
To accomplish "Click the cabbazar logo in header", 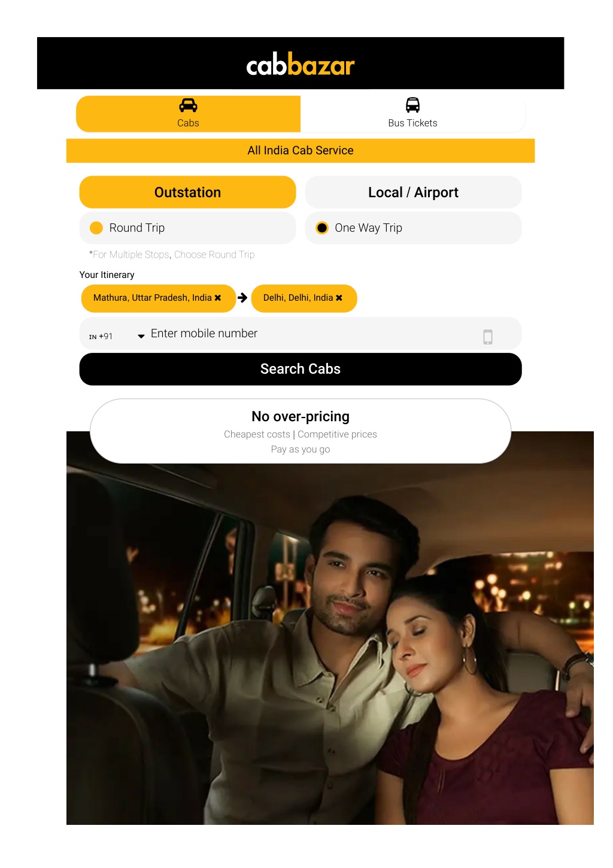I will pyautogui.click(x=301, y=65).
